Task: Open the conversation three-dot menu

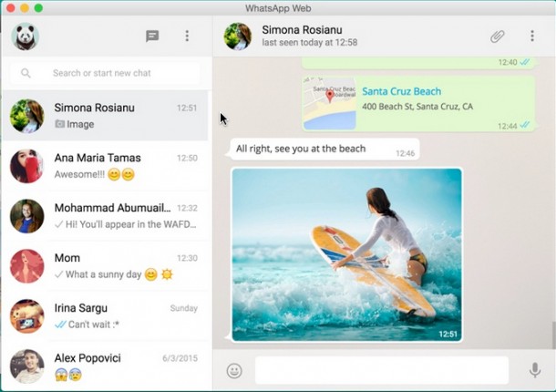Action: point(532,36)
